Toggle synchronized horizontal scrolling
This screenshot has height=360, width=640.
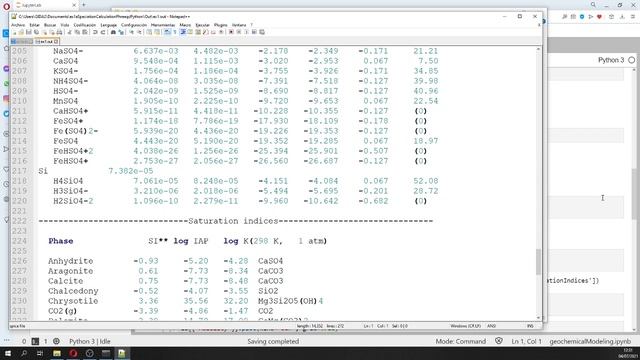[x=157, y=32]
